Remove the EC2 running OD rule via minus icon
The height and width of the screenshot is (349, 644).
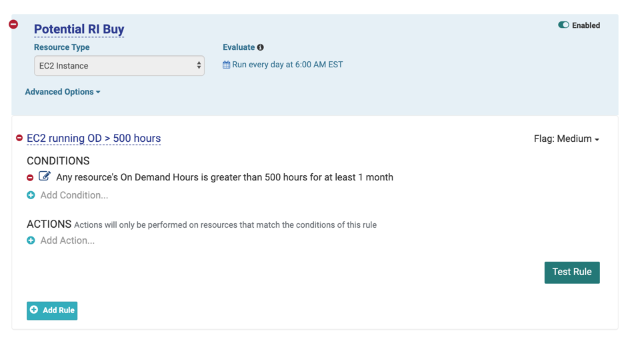pos(19,139)
